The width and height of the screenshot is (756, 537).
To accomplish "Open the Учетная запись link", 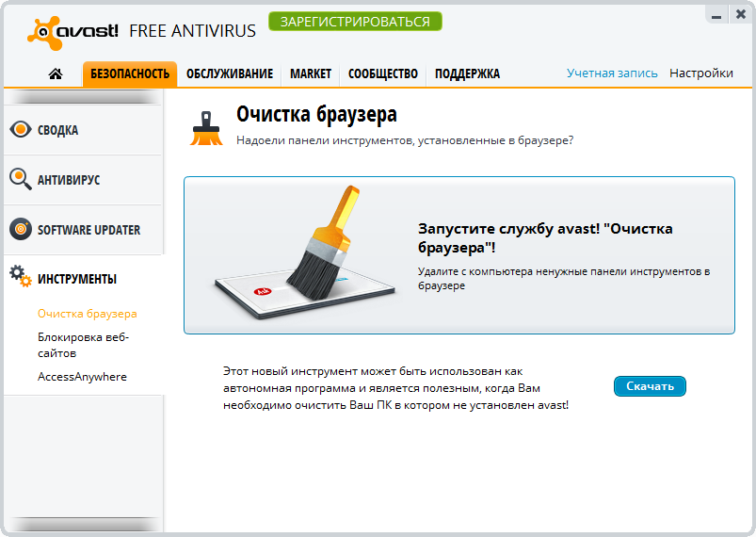I will 612,73.
